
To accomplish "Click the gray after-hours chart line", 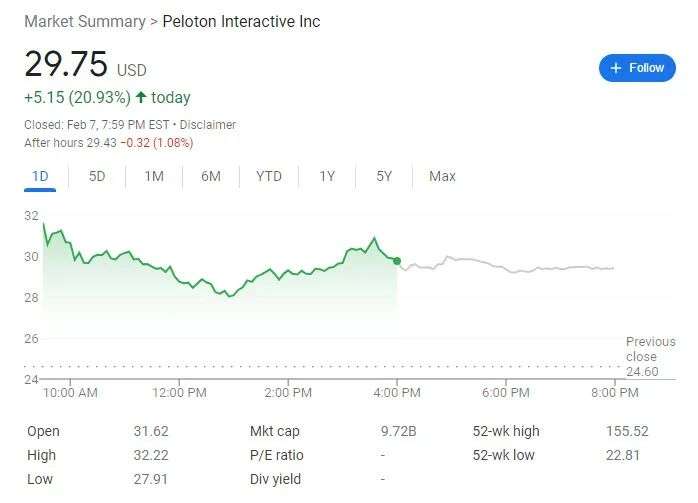I will (500, 267).
